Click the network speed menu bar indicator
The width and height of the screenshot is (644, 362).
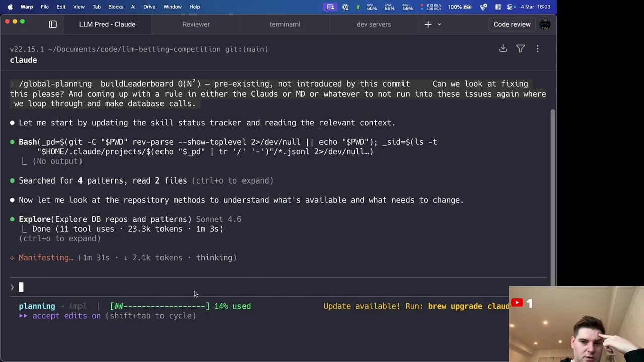[431, 7]
